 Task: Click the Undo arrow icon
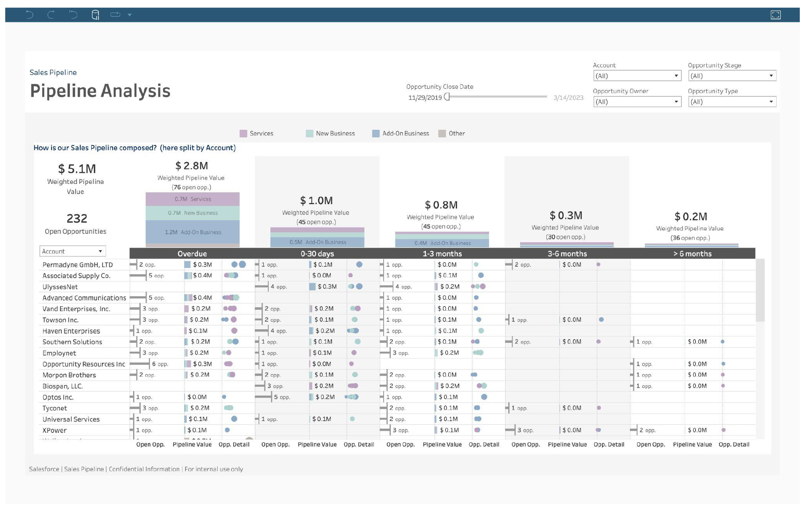point(30,15)
